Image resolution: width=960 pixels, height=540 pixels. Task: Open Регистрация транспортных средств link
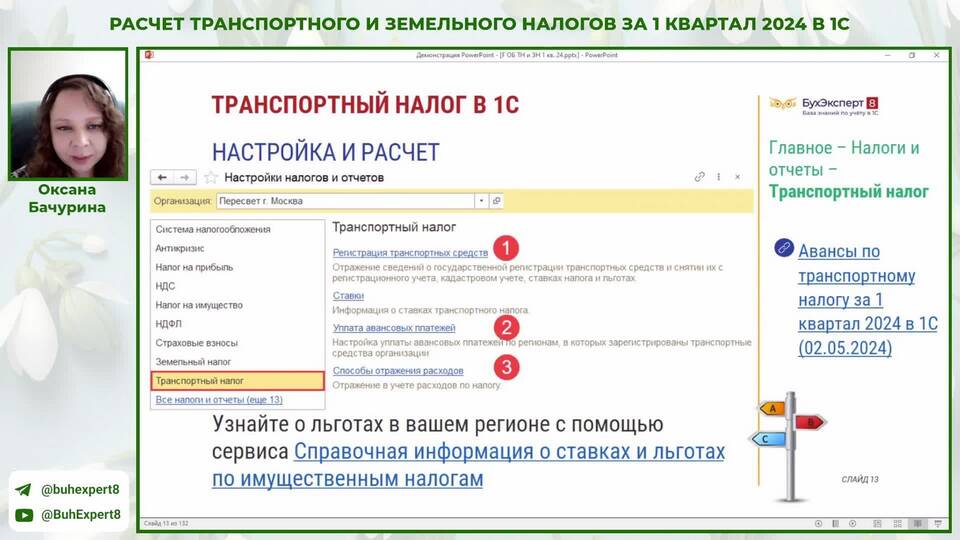tap(410, 253)
